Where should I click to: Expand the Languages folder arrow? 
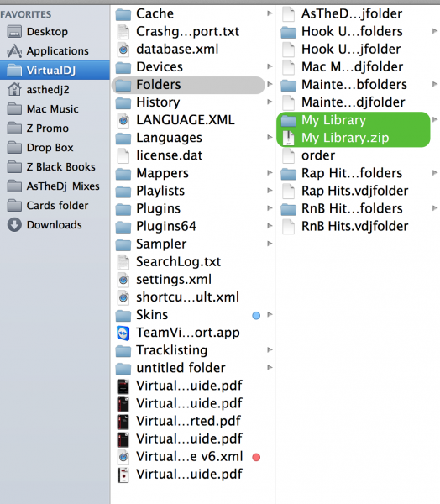[x=270, y=137]
